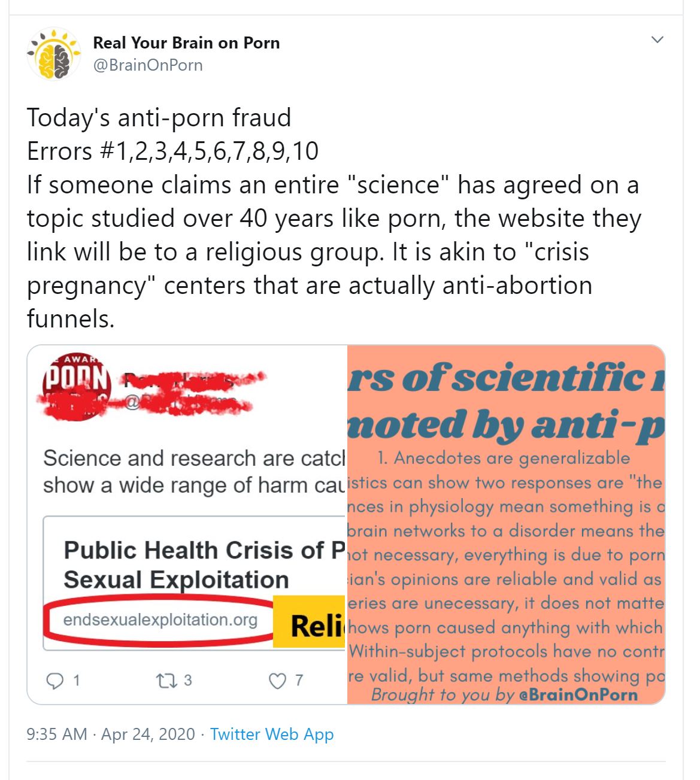Click the Brought to you by @BrainOnPorn caption
This screenshot has width=700, height=780.
(x=504, y=694)
